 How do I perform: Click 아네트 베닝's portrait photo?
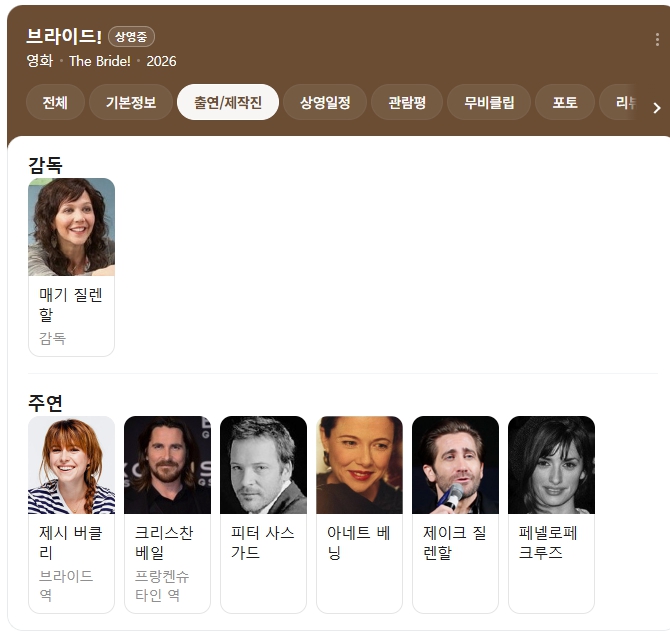pos(359,465)
